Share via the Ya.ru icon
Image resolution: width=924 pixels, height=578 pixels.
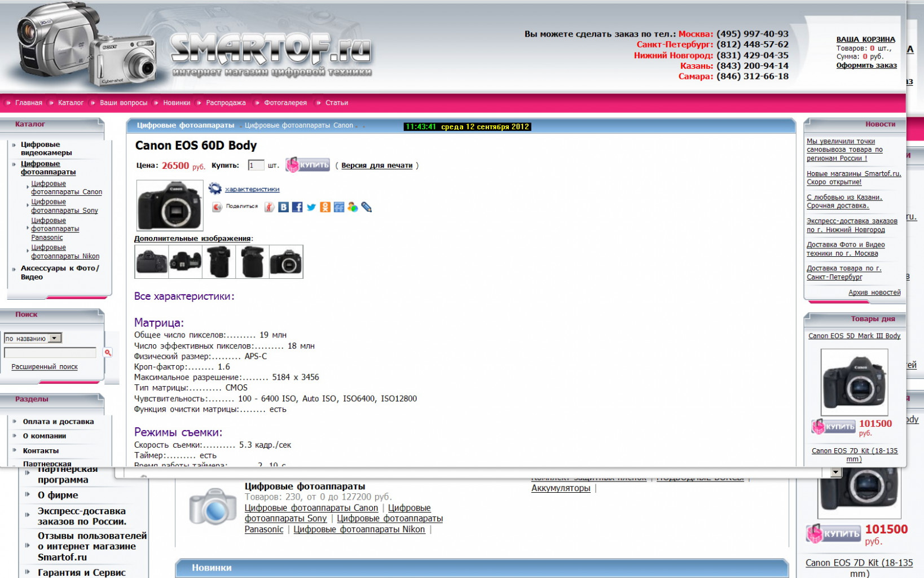270,207
